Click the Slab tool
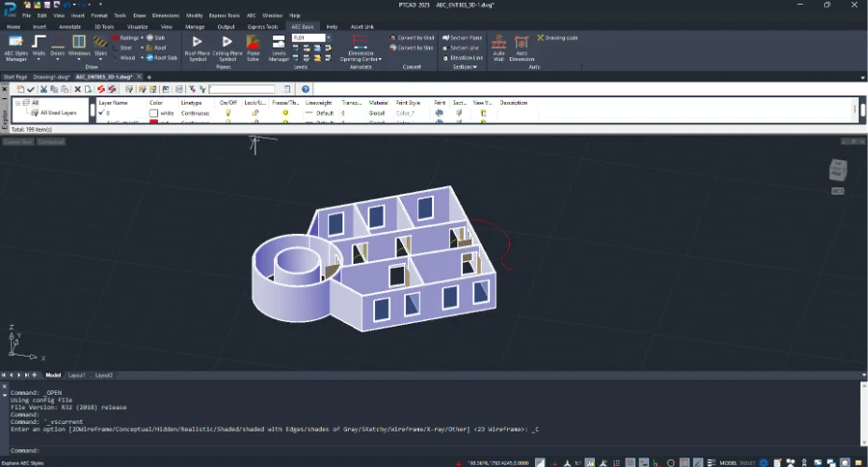The height and width of the screenshot is (467, 868). [155, 37]
